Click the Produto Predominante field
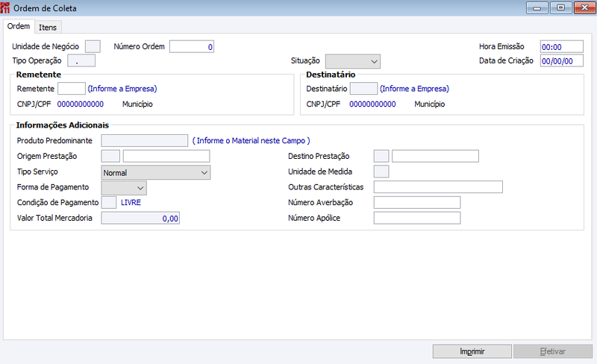This screenshot has width=597, height=364. coord(144,140)
